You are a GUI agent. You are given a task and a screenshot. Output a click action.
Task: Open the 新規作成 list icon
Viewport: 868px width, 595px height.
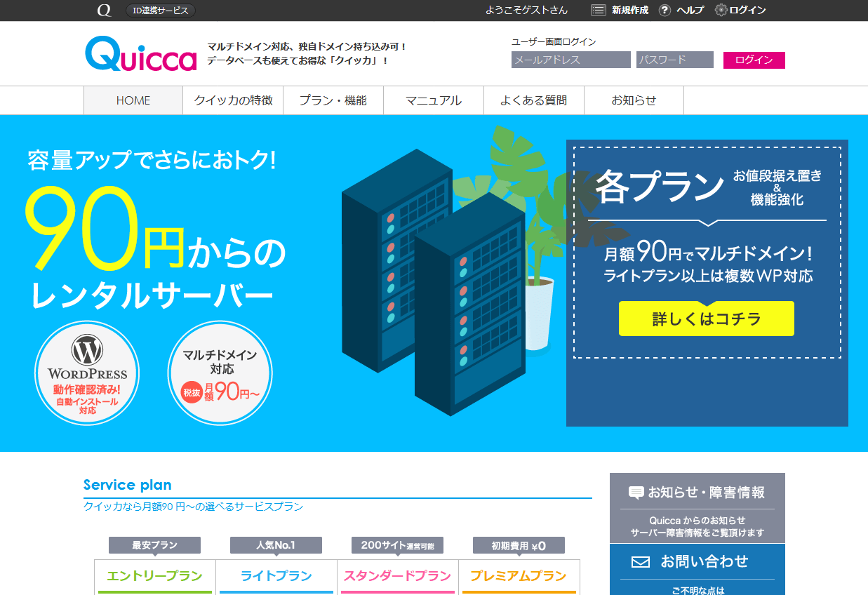pos(598,11)
